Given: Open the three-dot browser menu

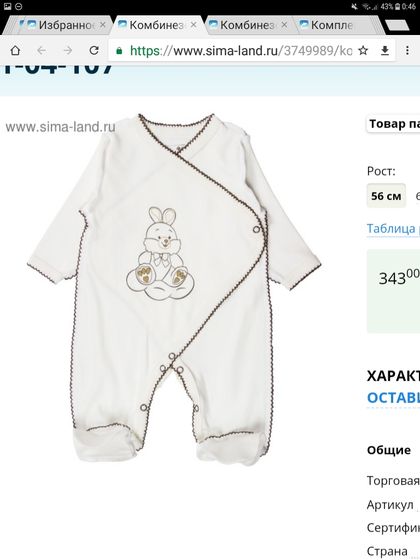Looking at the screenshot, I should click(407, 50).
